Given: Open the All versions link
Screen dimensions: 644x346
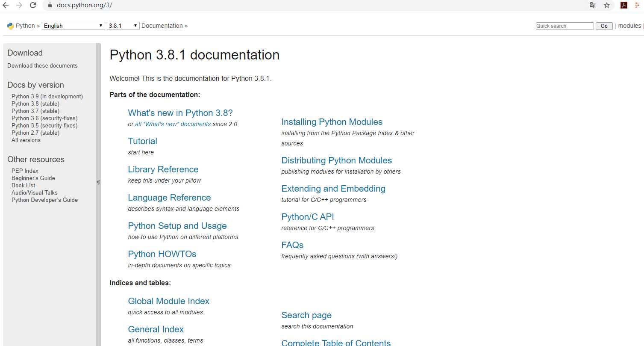Looking at the screenshot, I should click(x=26, y=140).
